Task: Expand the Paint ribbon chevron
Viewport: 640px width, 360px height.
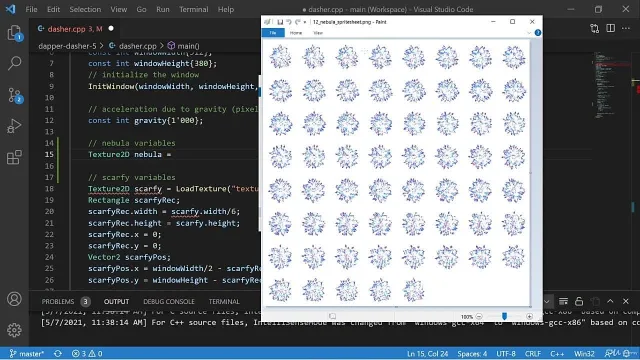Action: tap(529, 33)
